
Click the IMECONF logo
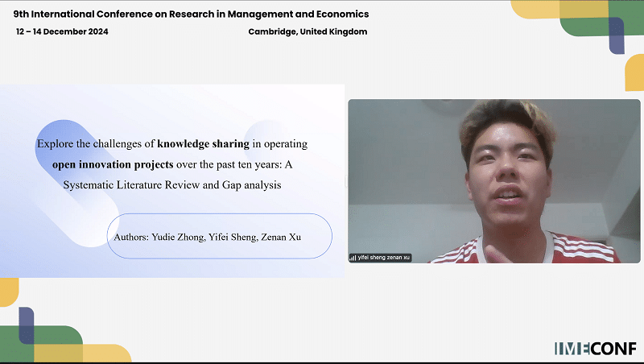point(595,349)
